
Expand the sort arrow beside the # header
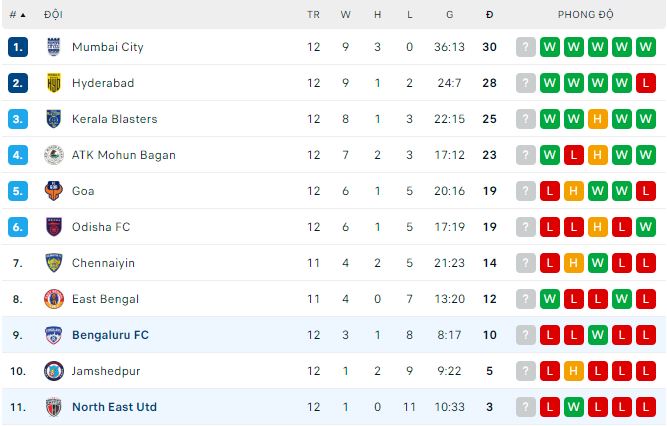tap(23, 15)
